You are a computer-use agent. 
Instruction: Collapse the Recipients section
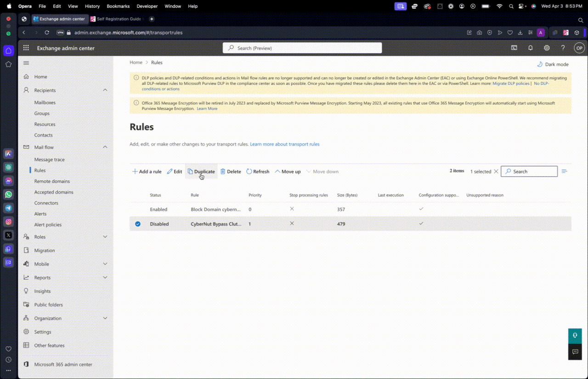(x=105, y=90)
